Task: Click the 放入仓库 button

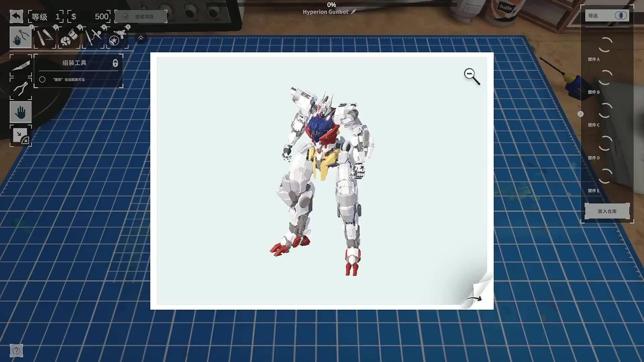Action: tap(607, 211)
